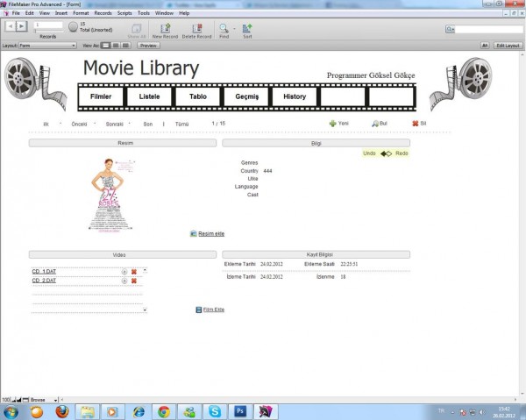Open the Records menu
526x420 pixels.
click(x=103, y=13)
